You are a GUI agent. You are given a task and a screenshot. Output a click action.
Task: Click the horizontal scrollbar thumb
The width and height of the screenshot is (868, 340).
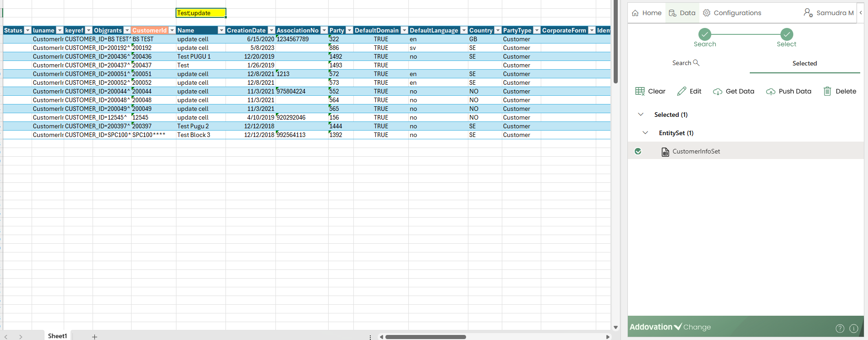pos(425,337)
